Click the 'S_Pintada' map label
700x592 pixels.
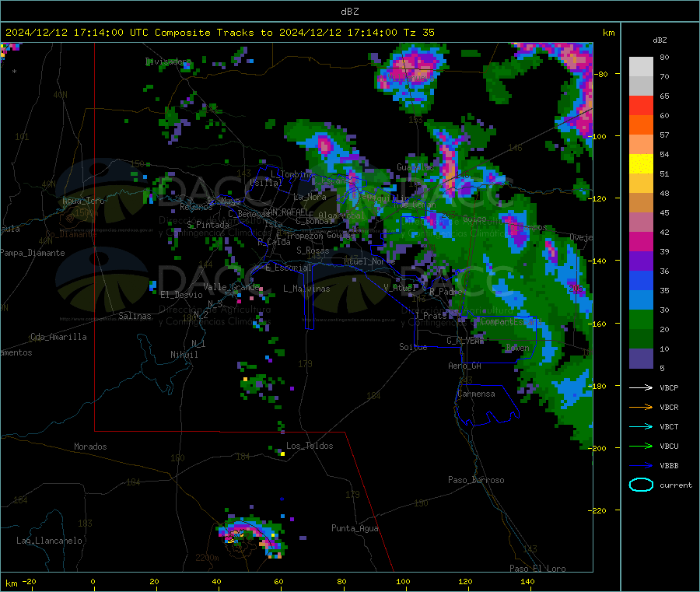(208, 225)
